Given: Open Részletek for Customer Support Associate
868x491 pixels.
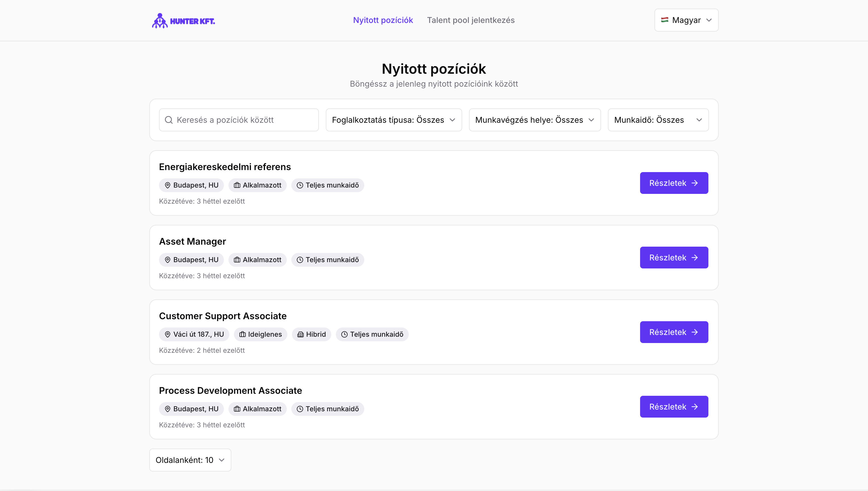Looking at the screenshot, I should coord(674,332).
